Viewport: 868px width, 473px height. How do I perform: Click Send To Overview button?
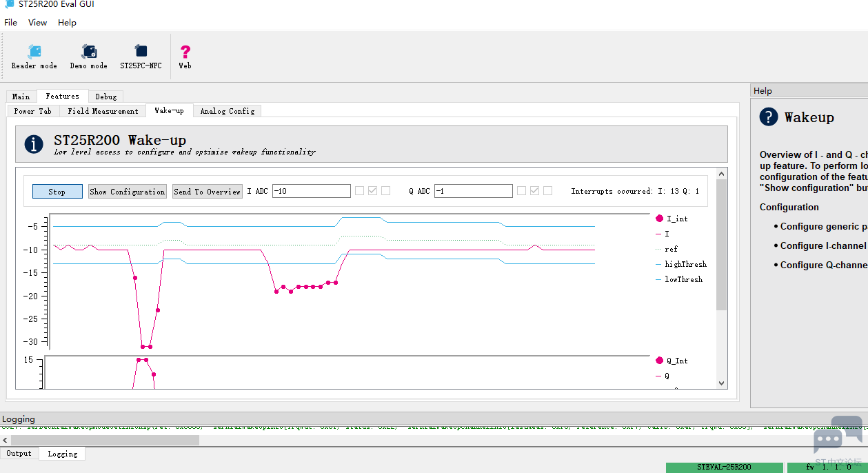coord(208,192)
